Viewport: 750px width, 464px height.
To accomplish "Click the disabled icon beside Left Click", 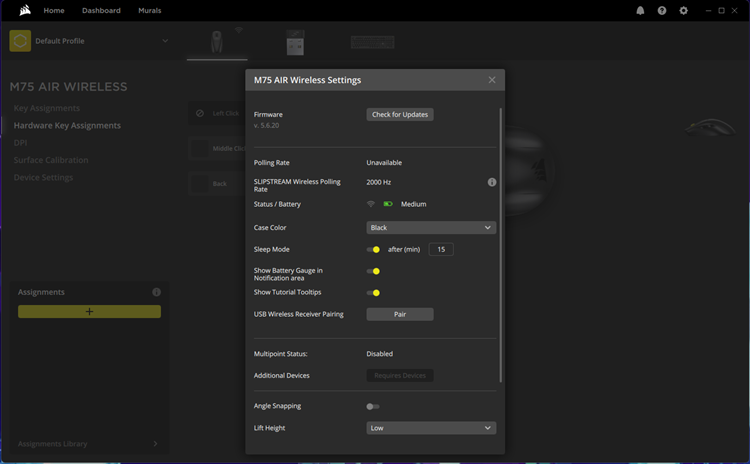I will point(200,113).
